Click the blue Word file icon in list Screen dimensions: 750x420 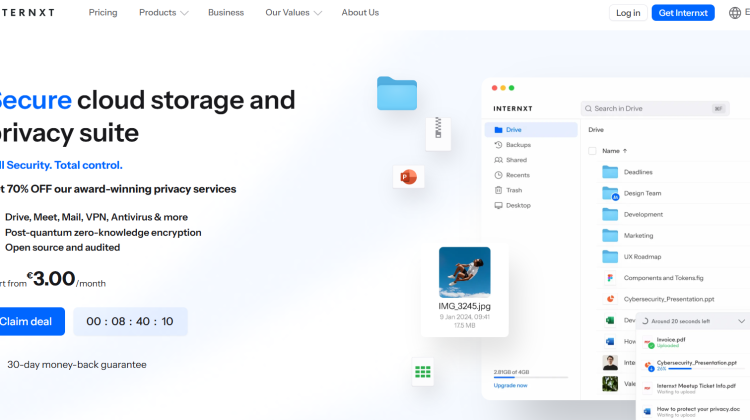pyautogui.click(x=610, y=342)
